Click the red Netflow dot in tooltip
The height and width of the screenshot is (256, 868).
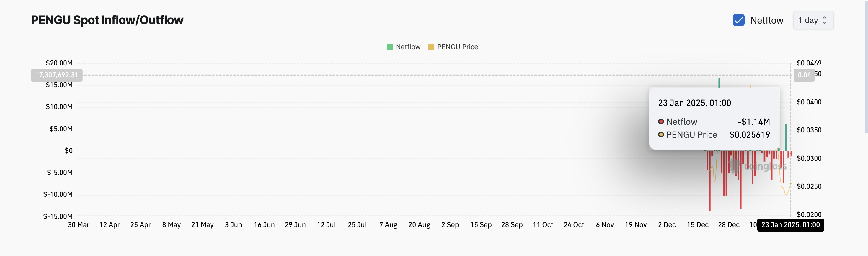coord(661,122)
